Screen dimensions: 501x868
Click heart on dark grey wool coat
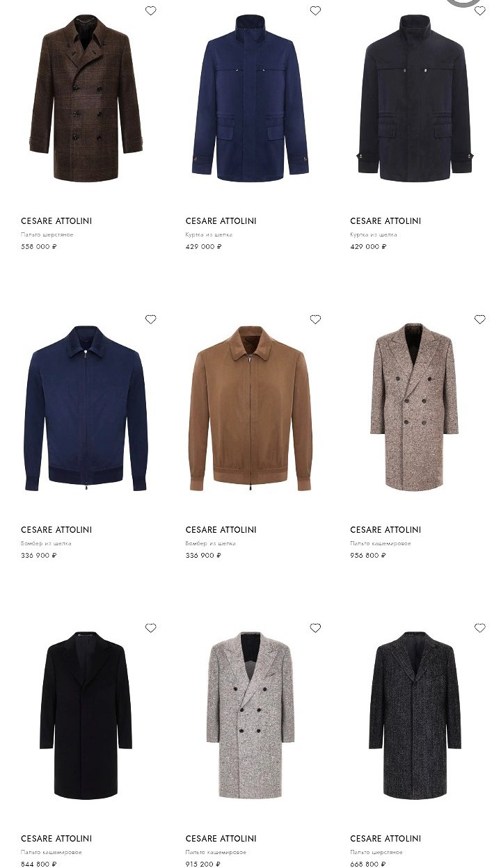[480, 628]
